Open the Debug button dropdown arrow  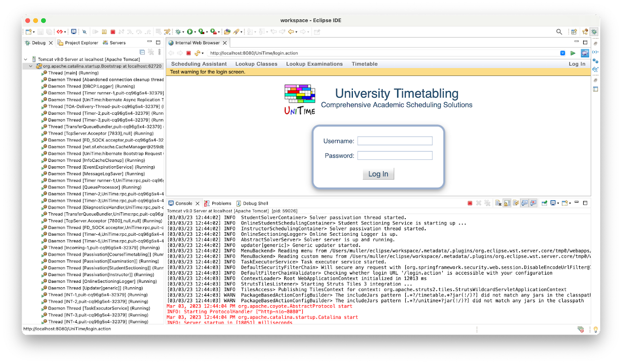(184, 32)
